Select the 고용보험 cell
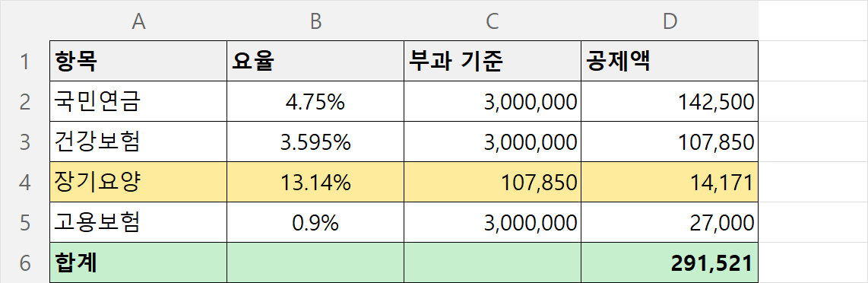This screenshot has height=283, width=868. [138, 223]
